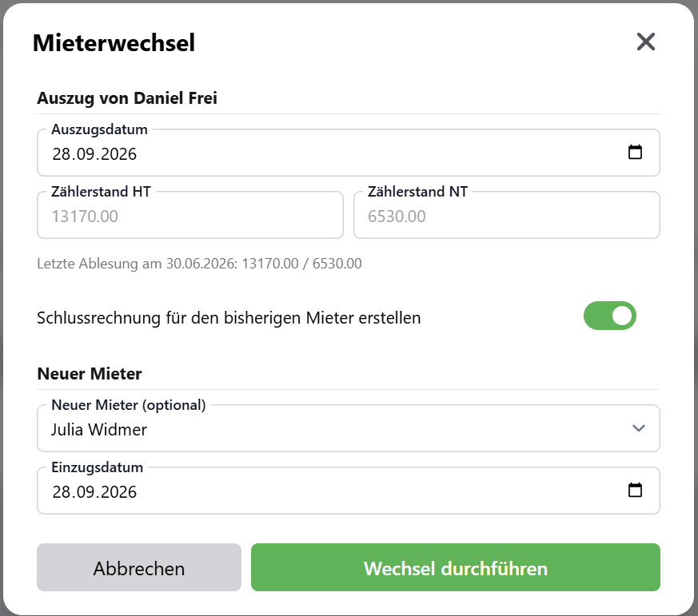Focus the Zählerstand NT input field

pyautogui.click(x=507, y=217)
